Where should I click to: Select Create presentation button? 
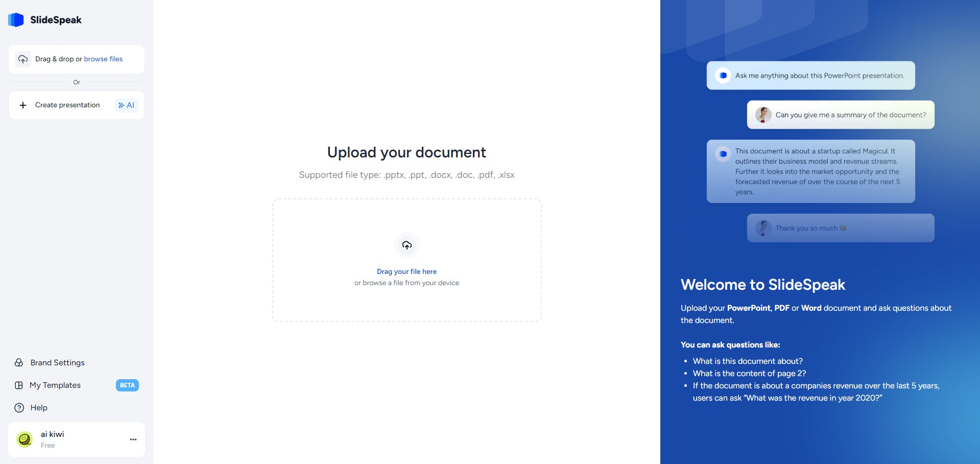click(x=77, y=105)
